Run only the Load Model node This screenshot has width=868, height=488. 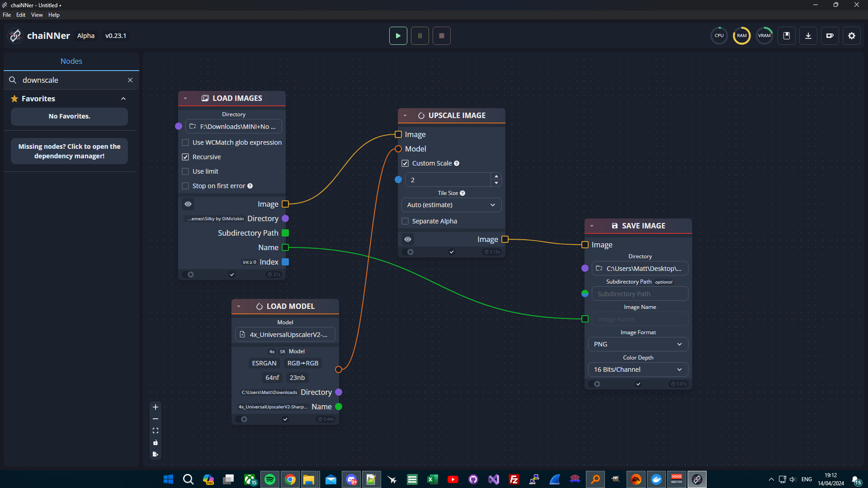coord(244,419)
